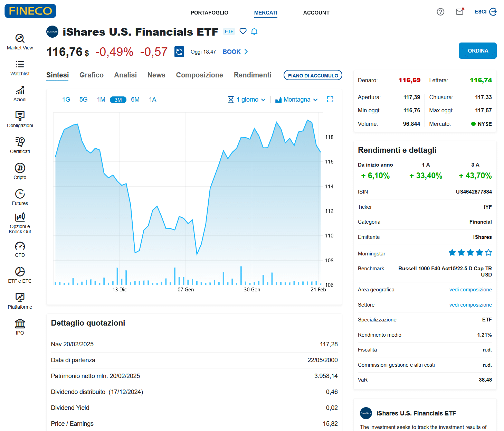This screenshot has width=504, height=431.
Task: Open the messages envelope icon
Action: click(x=460, y=12)
